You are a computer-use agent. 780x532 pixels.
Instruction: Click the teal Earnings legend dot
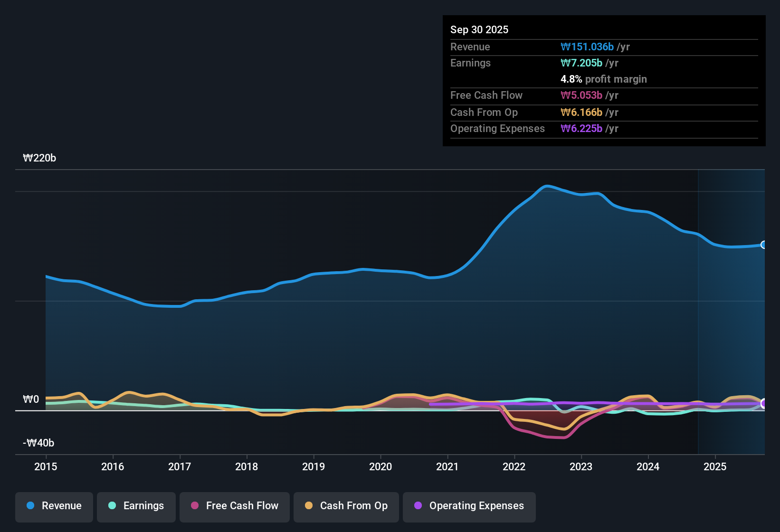112,506
